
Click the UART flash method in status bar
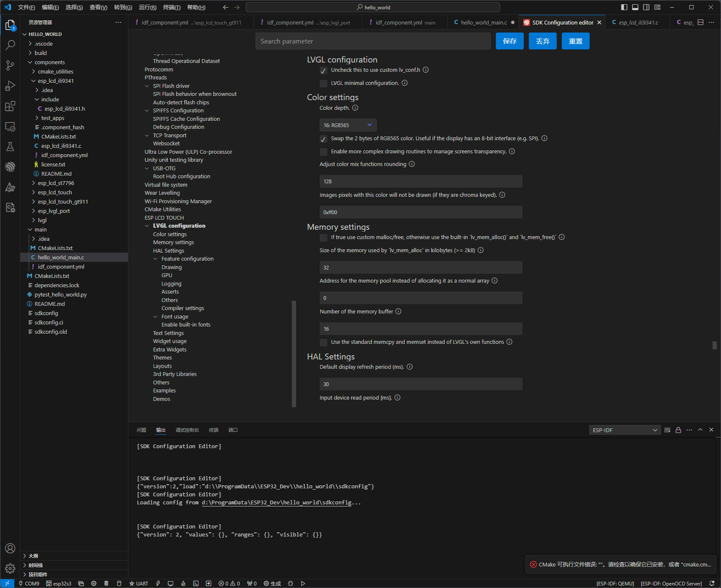coord(139,583)
